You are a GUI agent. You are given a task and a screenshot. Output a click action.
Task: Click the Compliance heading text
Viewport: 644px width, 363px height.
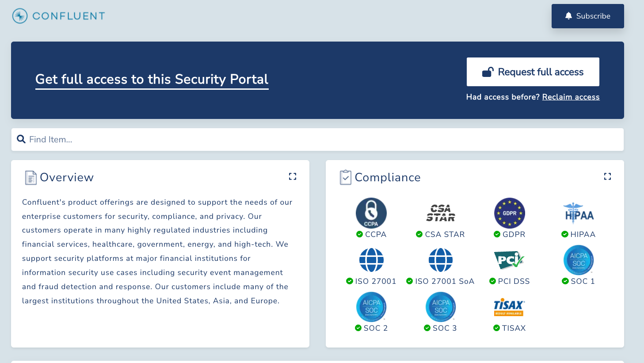pyautogui.click(x=388, y=177)
